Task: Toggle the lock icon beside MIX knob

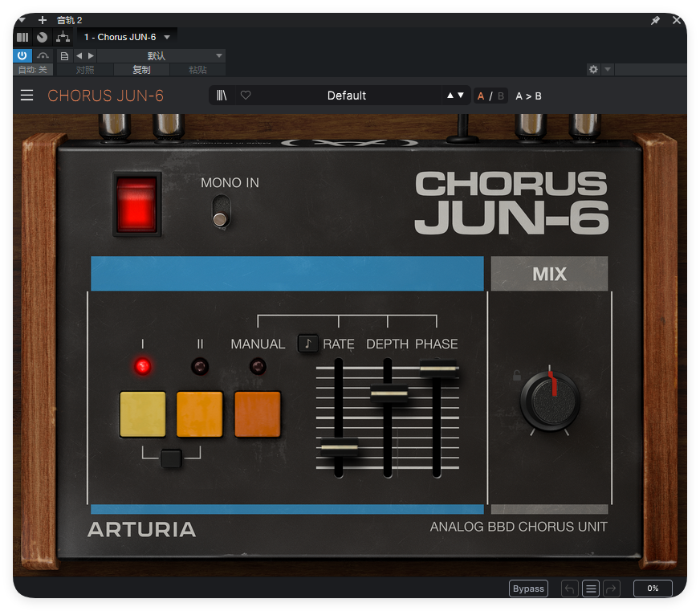Action: 516,376
